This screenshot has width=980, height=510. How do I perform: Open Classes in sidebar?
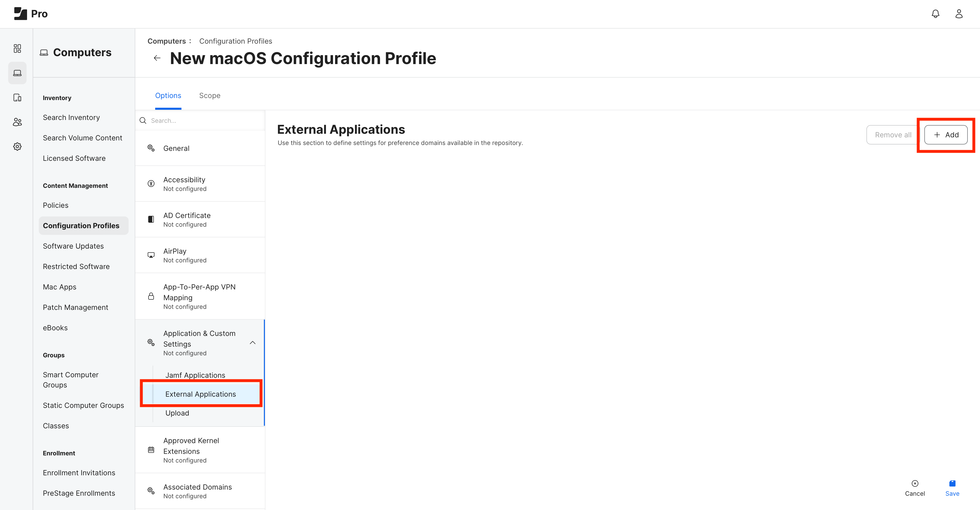(x=56, y=426)
